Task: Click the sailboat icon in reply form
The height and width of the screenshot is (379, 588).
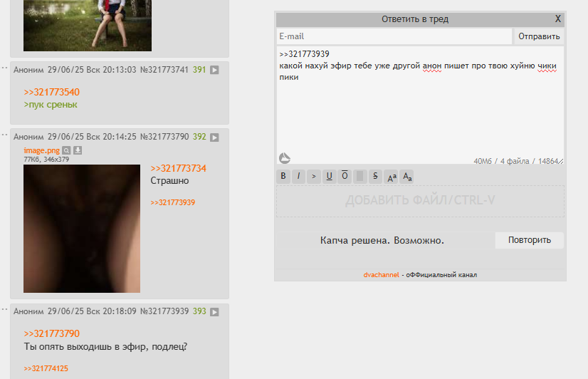Action: (x=285, y=158)
